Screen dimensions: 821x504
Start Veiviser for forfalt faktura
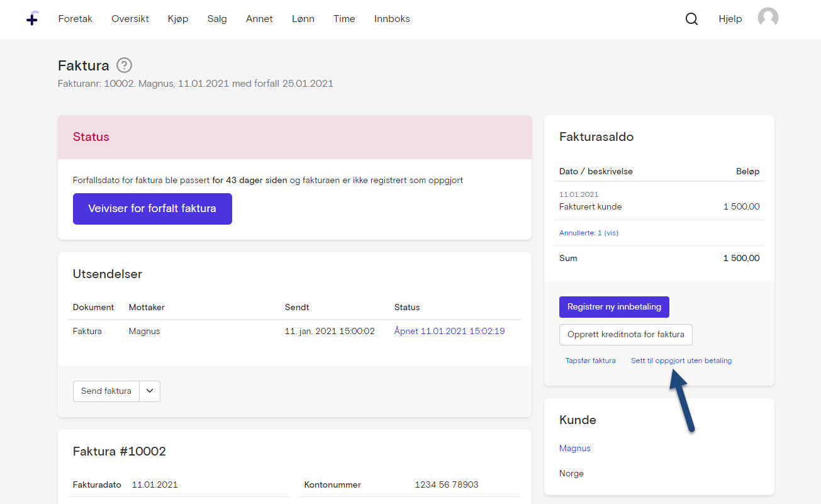click(x=152, y=209)
